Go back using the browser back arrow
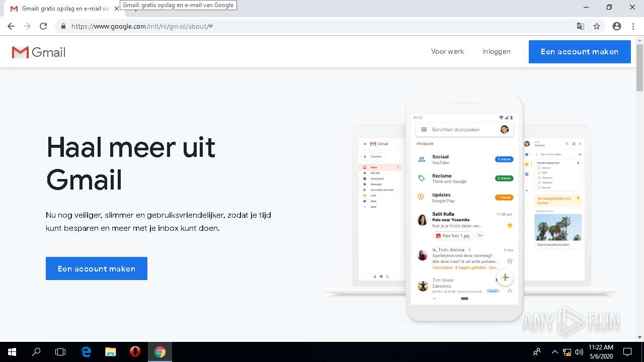The width and height of the screenshot is (644, 362). click(x=11, y=26)
